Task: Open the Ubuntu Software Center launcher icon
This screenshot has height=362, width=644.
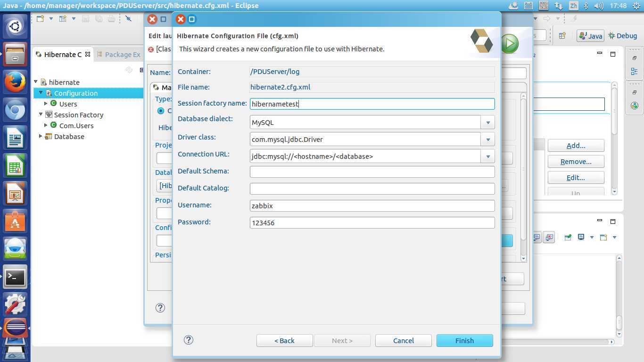Action: pos(15,222)
